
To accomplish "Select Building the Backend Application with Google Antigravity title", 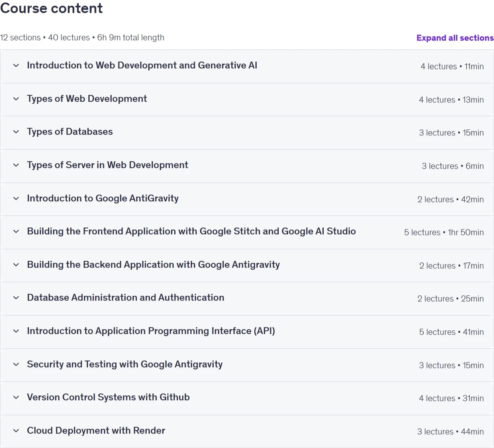I will point(153,264).
